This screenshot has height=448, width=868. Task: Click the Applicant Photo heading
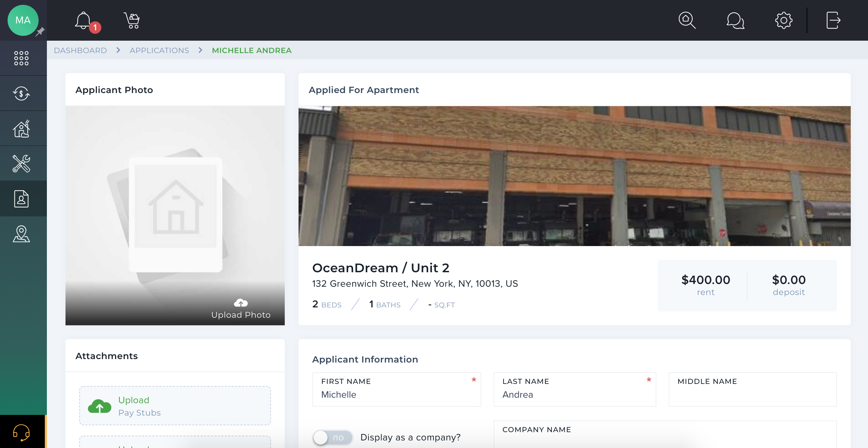pos(114,90)
